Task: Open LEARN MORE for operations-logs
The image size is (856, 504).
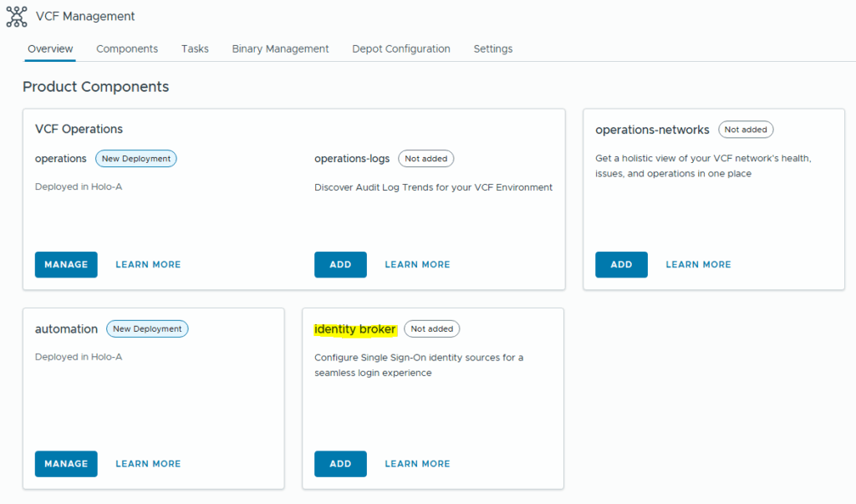Action: [417, 264]
